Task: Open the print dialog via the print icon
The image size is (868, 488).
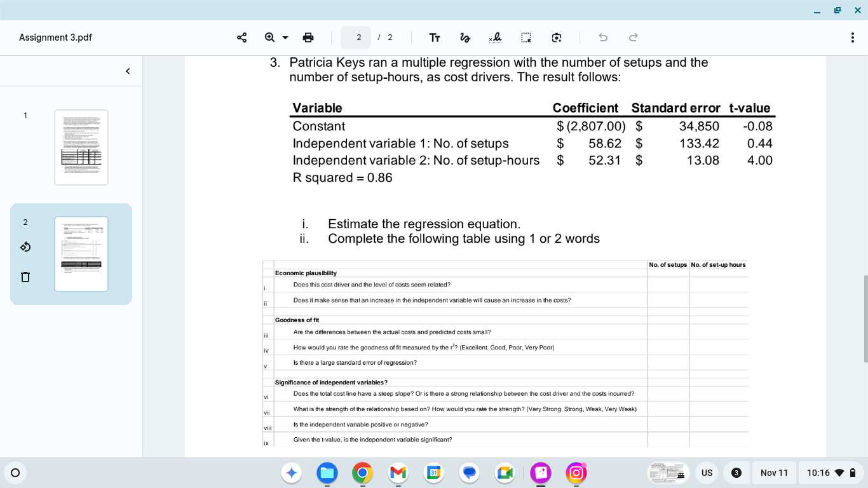Action: 308,37
